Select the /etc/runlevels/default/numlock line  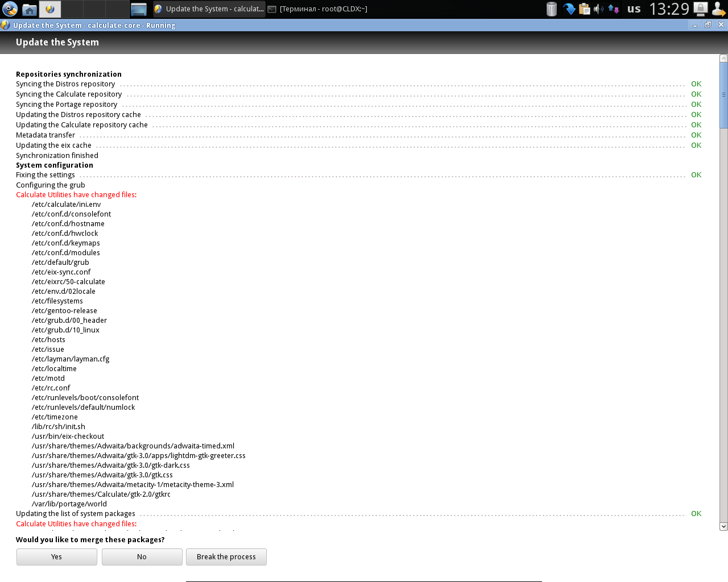tap(84, 408)
